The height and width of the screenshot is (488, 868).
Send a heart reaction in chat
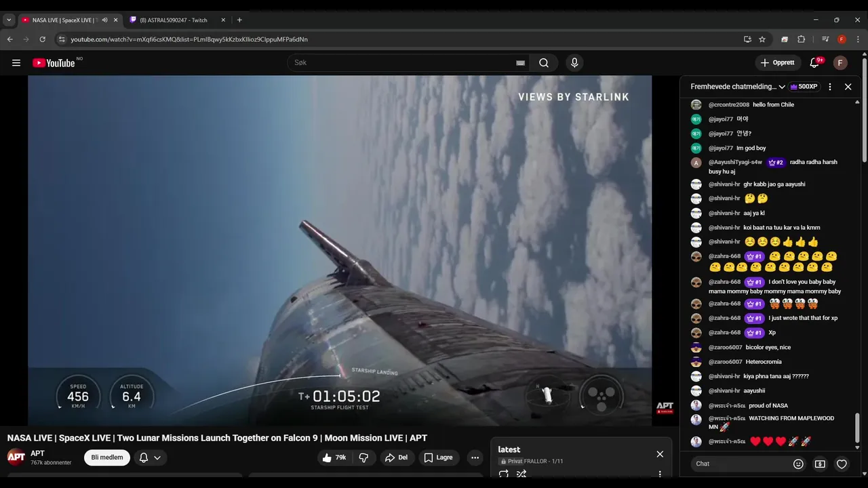842,464
